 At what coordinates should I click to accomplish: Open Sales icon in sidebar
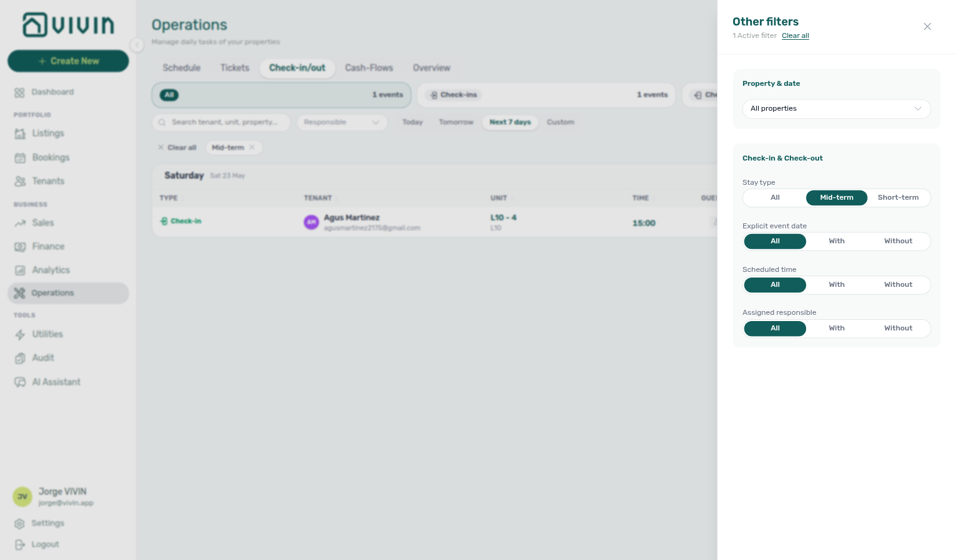coord(20,223)
